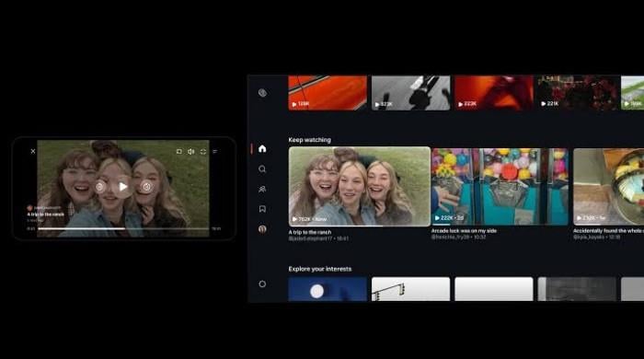Enter fullscreen in the phone player
Viewport: 644px width, 359px height.
pyautogui.click(x=203, y=152)
